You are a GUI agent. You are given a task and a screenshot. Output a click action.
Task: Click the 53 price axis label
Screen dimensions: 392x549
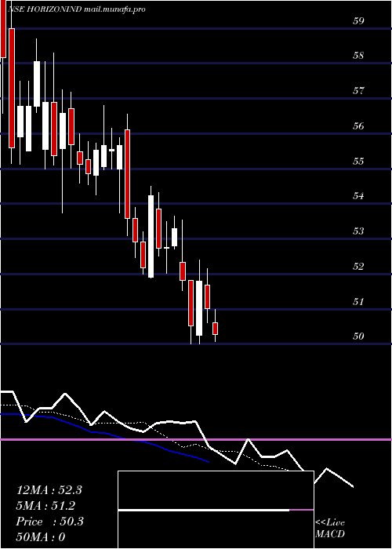point(358,231)
